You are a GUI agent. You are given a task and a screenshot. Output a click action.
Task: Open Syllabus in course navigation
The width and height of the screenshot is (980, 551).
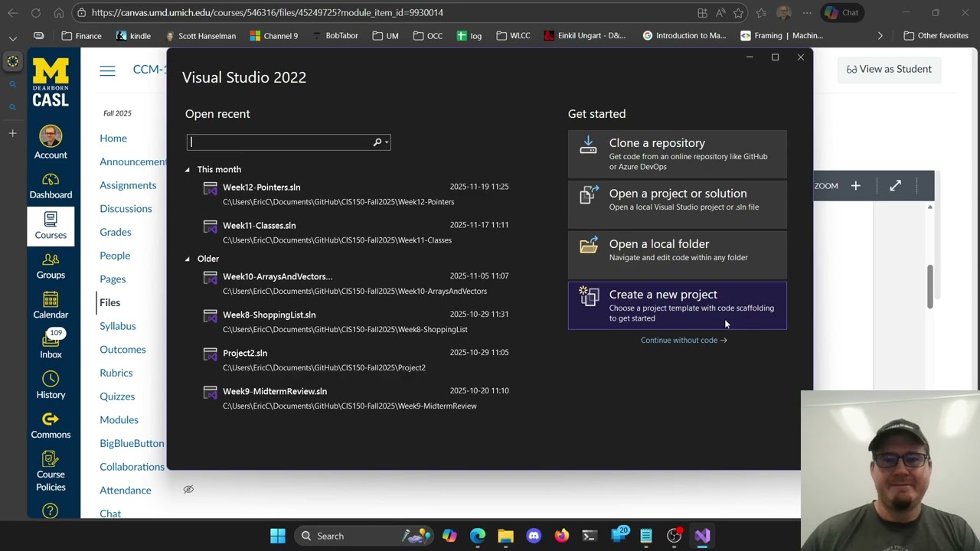coord(118,326)
